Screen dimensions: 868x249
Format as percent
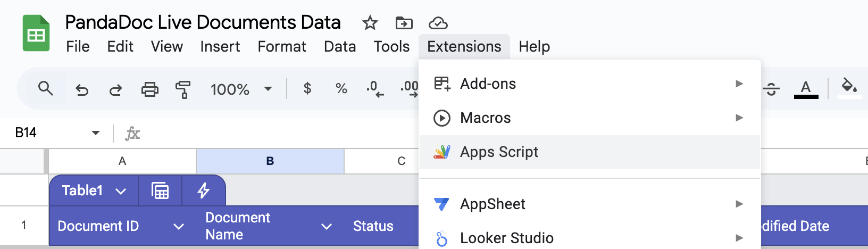pyautogui.click(x=341, y=88)
